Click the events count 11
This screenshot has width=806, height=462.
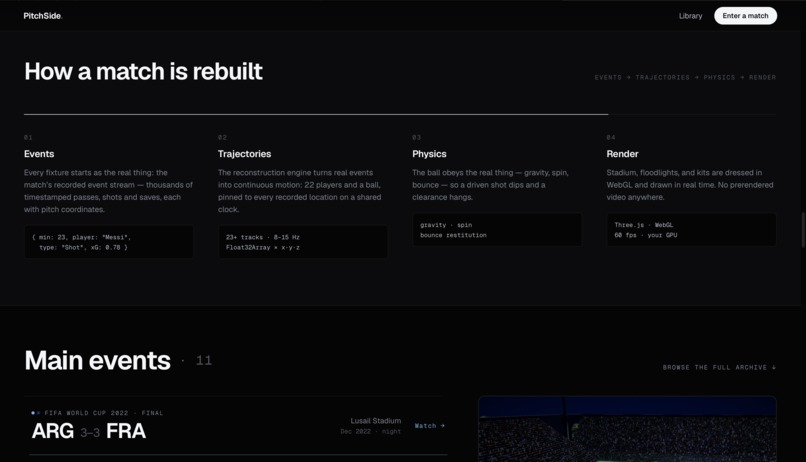(x=204, y=360)
